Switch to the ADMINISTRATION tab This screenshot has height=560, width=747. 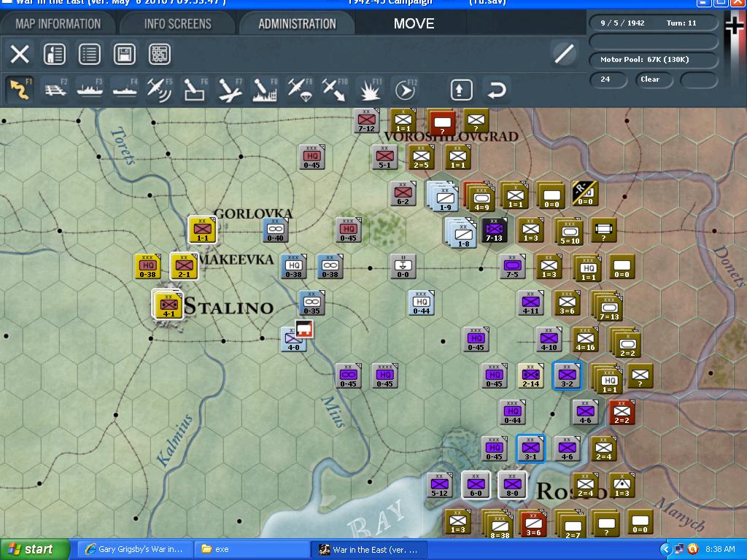click(x=297, y=24)
